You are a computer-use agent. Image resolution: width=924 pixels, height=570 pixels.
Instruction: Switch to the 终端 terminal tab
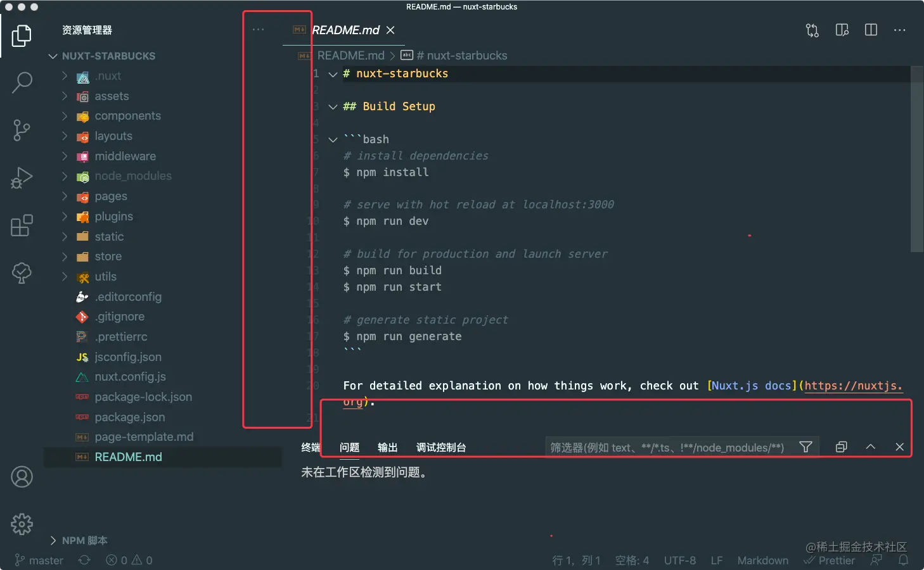(311, 447)
